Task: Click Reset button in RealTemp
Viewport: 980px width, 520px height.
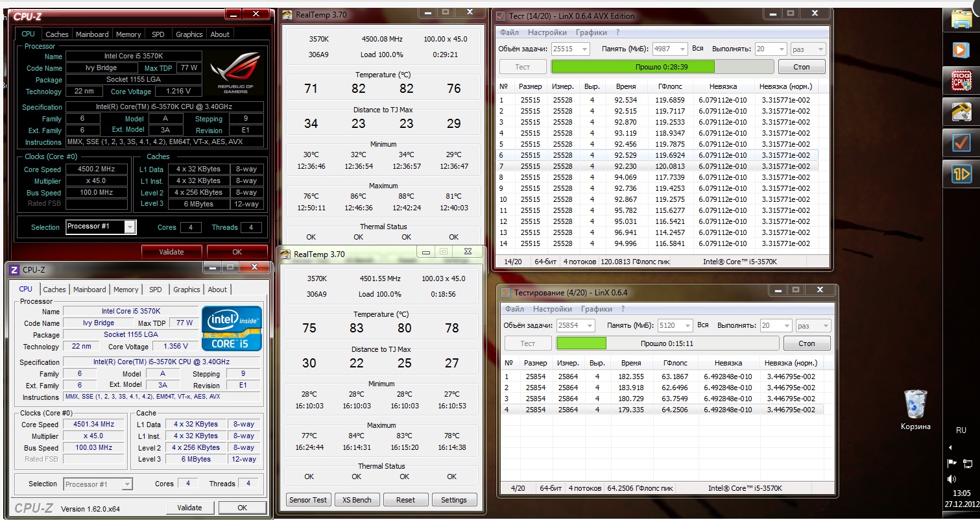Action: point(405,500)
